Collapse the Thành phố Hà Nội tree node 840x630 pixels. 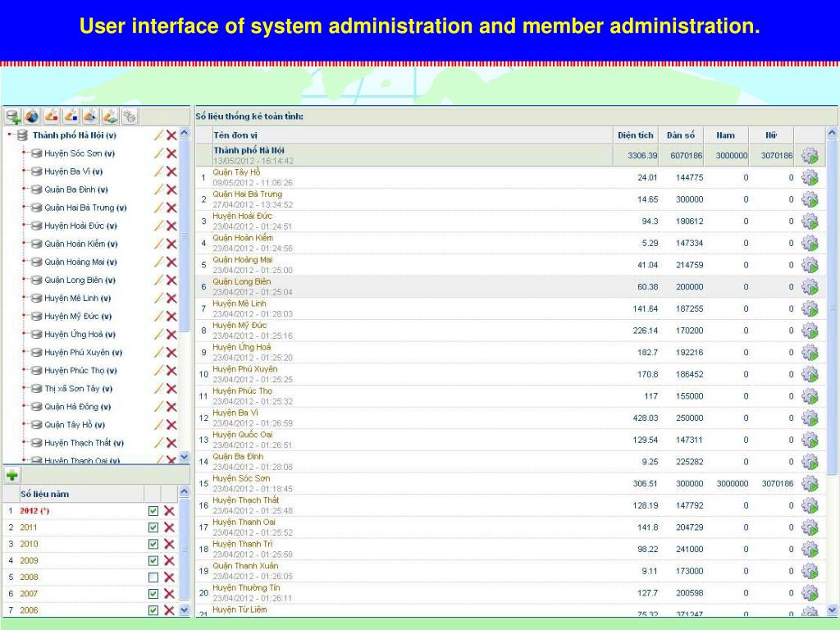(x=9, y=135)
